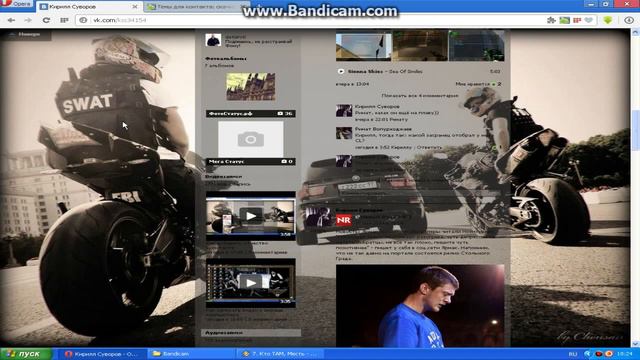Click the RU language indicator
Viewport: 640px width, 360px height.
pyautogui.click(x=573, y=354)
